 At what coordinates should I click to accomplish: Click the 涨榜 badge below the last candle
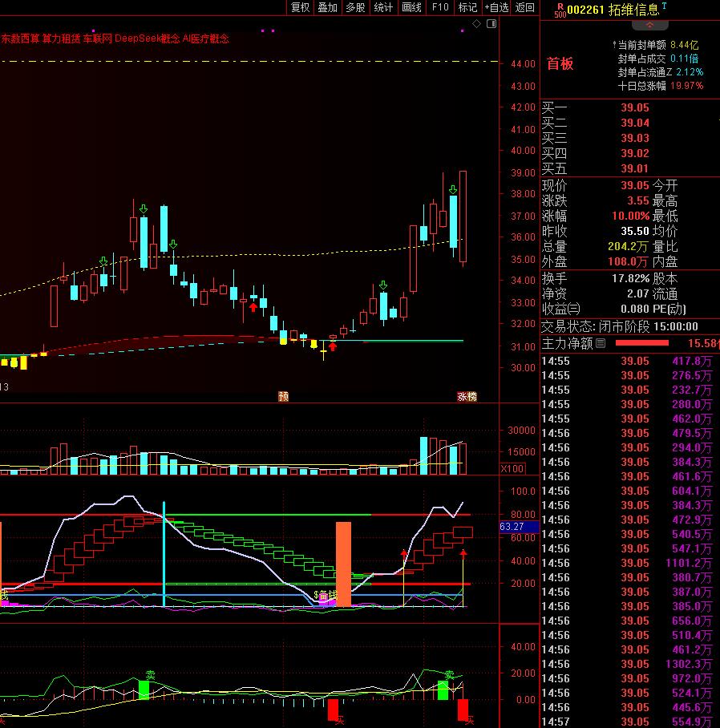[467, 397]
